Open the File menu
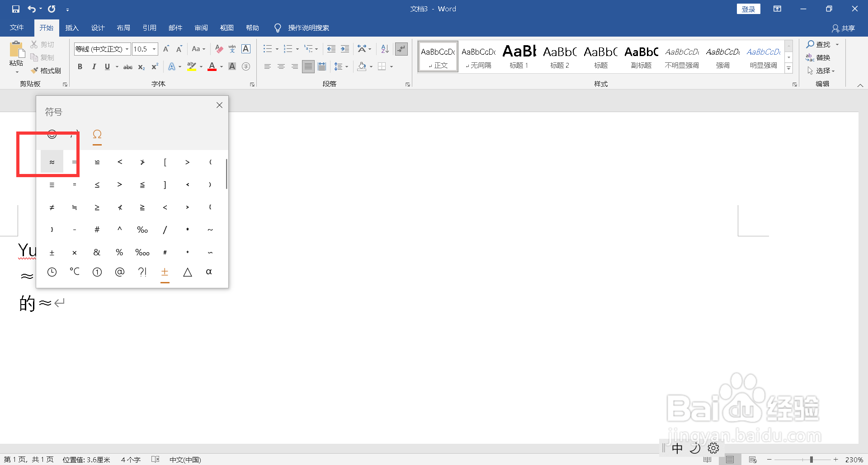This screenshot has height=465, width=868. click(17, 28)
